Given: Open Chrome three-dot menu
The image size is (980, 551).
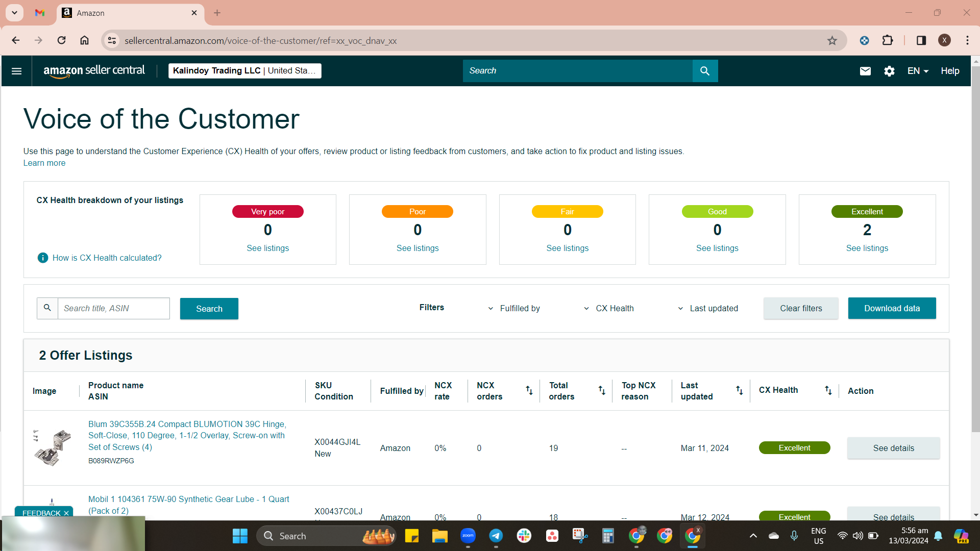Looking at the screenshot, I should point(967,40).
